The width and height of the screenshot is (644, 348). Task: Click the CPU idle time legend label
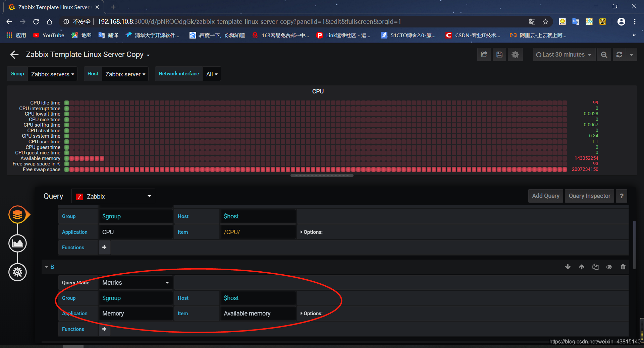[x=45, y=103]
